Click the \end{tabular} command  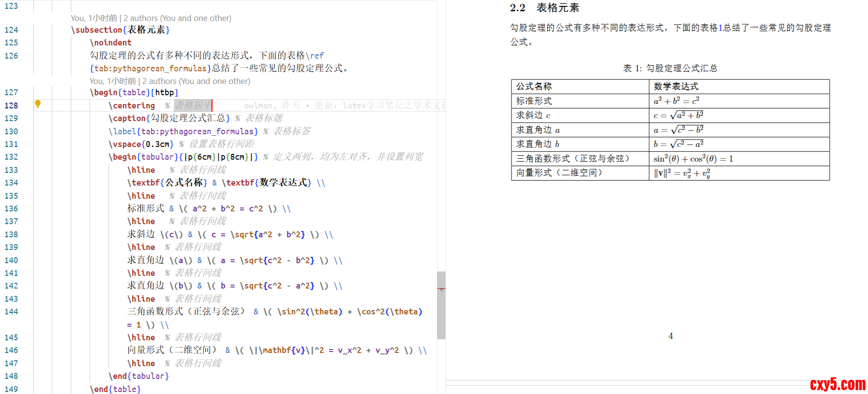click(x=139, y=376)
